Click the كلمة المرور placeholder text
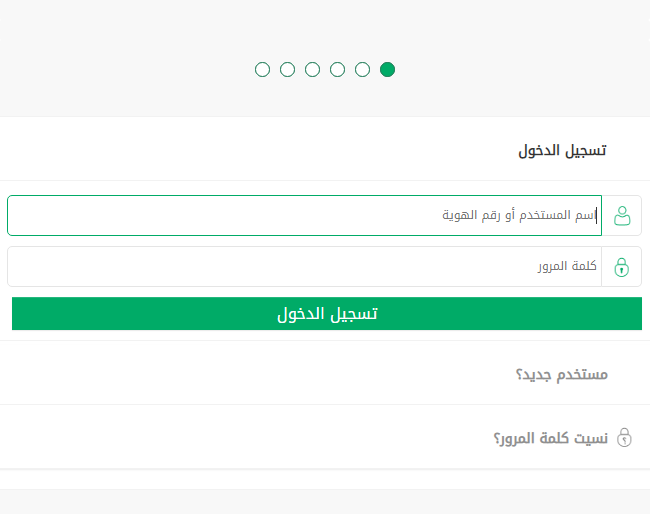Image resolution: width=650 pixels, height=514 pixels. tap(566, 267)
